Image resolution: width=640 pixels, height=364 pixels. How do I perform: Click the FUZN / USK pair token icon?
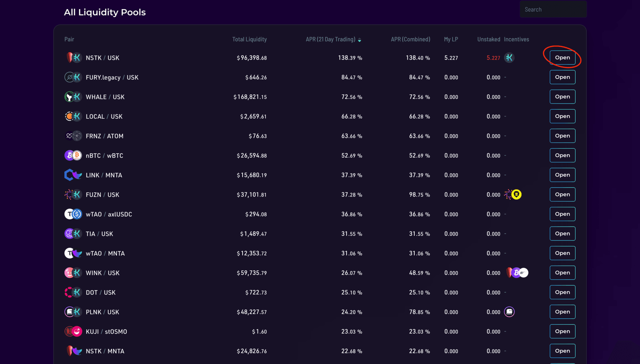coord(73,195)
